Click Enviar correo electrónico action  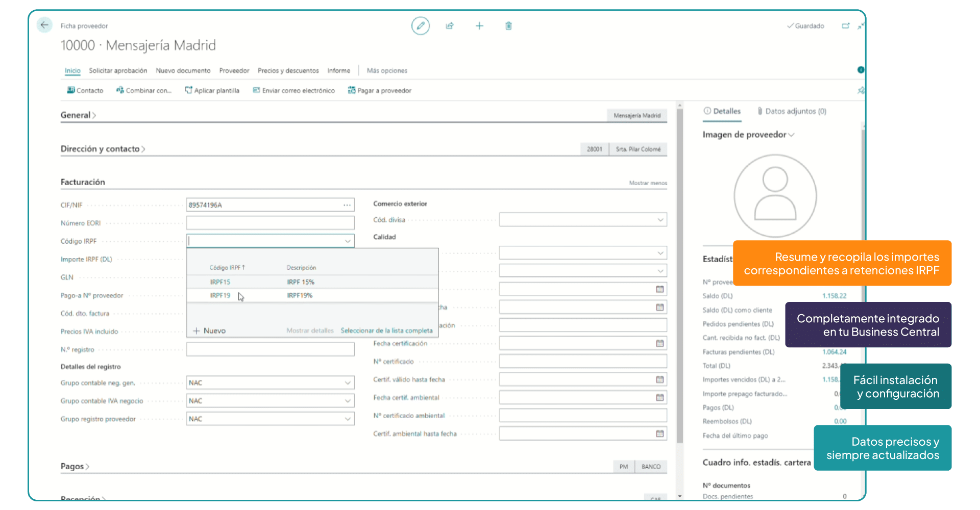[x=293, y=90]
